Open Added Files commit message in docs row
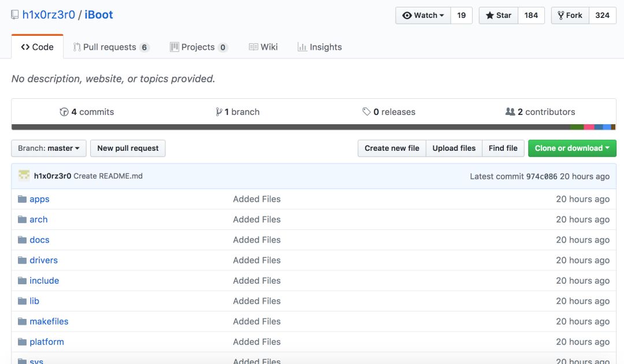Screen dimensions: 624x364 tap(257, 239)
